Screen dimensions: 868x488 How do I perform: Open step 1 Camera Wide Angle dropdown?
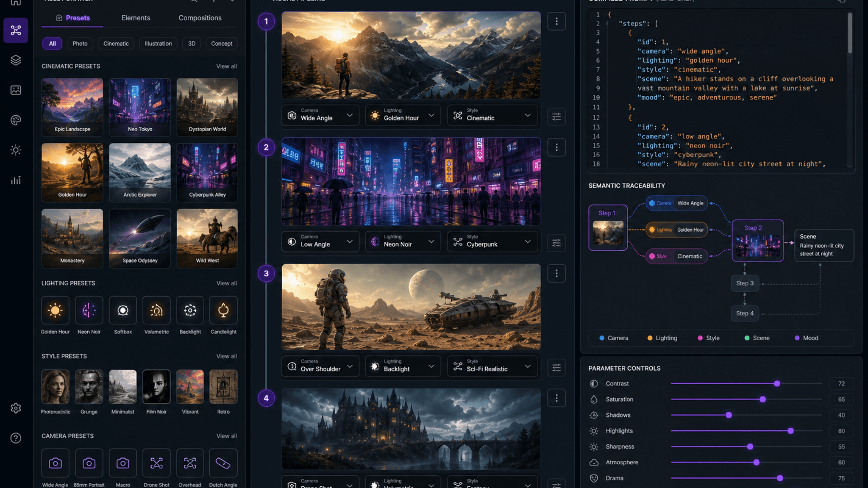(x=320, y=115)
